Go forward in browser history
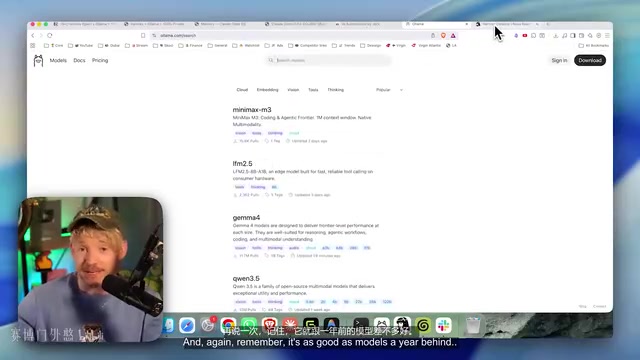This screenshot has width=640, height=360. (x=41, y=36)
